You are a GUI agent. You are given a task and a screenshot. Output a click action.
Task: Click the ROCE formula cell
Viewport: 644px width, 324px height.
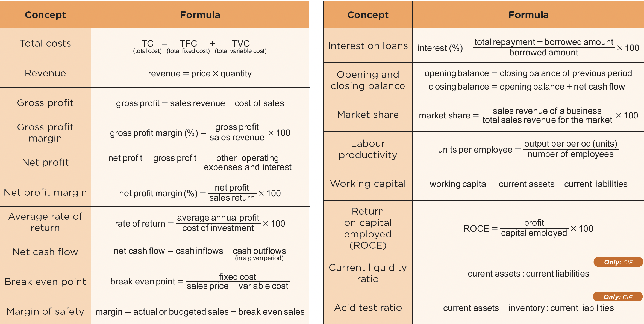tap(528, 228)
